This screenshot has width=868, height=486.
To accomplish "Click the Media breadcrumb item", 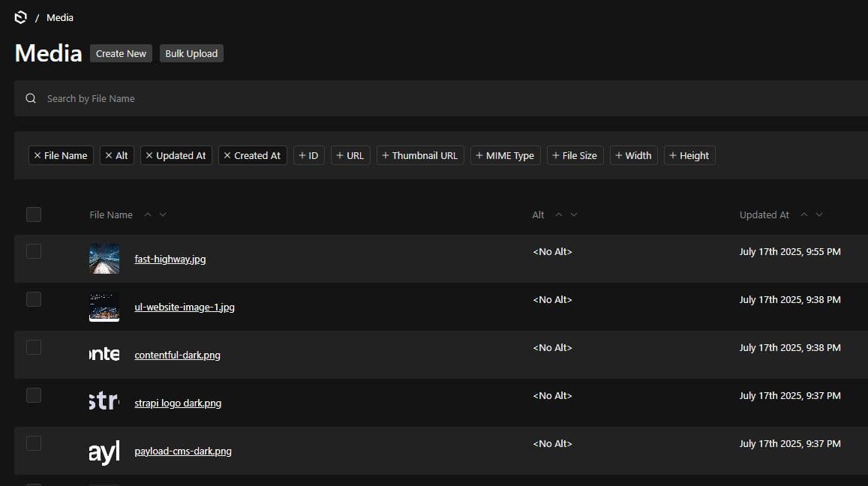I will [x=60, y=17].
